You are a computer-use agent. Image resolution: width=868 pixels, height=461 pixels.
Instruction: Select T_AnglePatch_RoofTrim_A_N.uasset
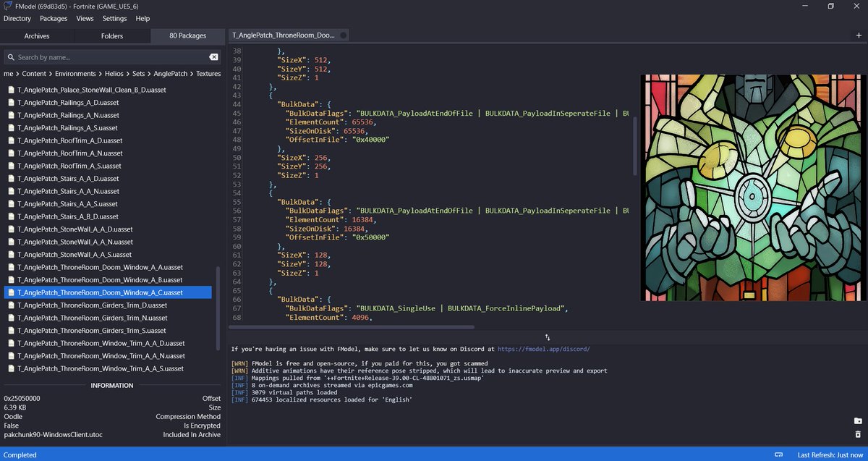tap(109, 153)
